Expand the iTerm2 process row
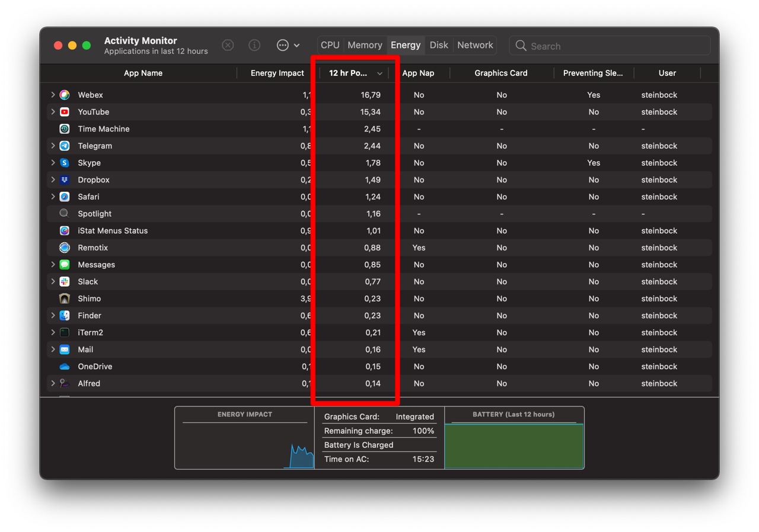The image size is (759, 532). pyautogui.click(x=53, y=332)
